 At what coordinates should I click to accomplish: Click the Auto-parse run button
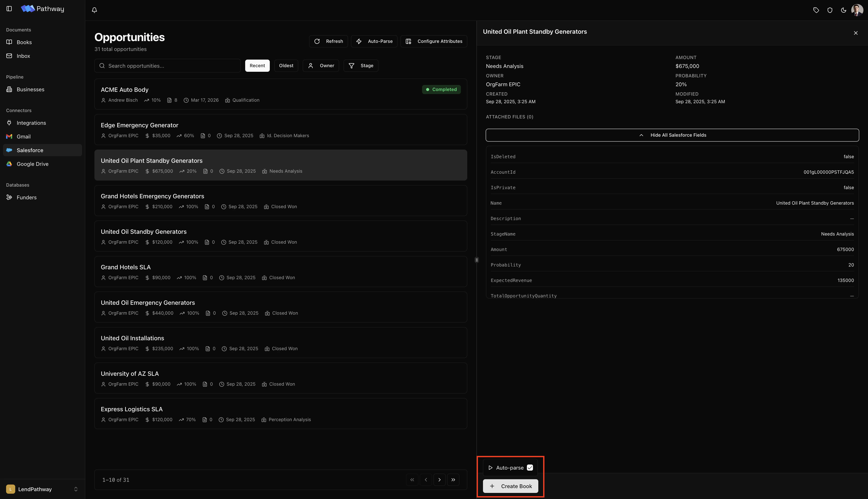(x=506, y=468)
